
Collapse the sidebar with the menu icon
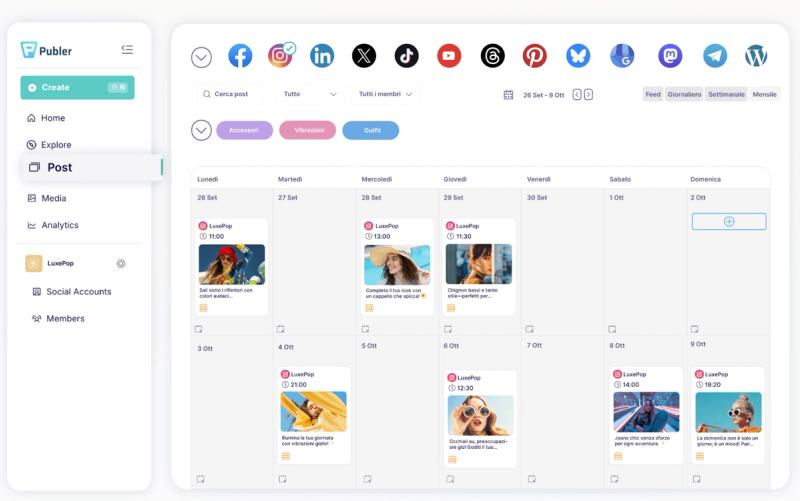tap(127, 49)
